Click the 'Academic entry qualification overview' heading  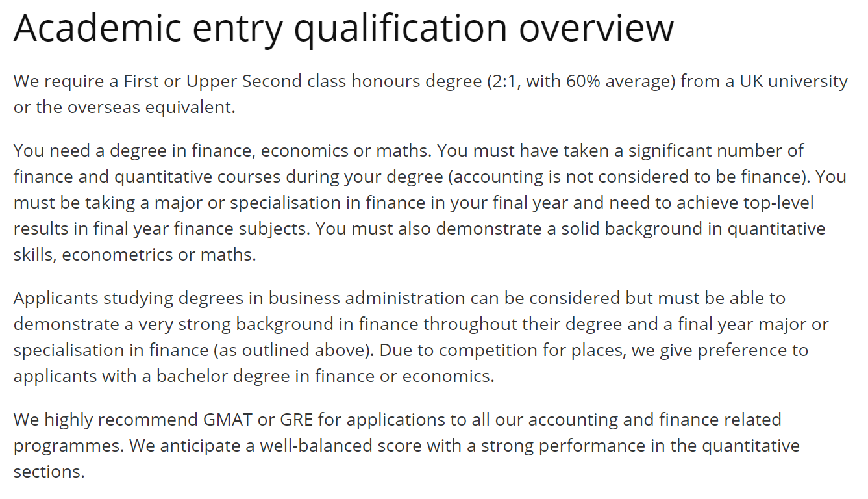click(x=343, y=28)
